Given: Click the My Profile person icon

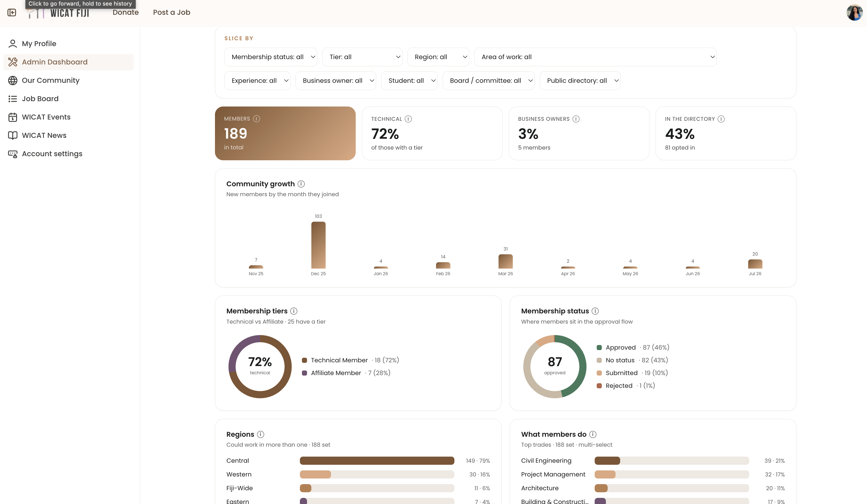Looking at the screenshot, I should 13,44.
